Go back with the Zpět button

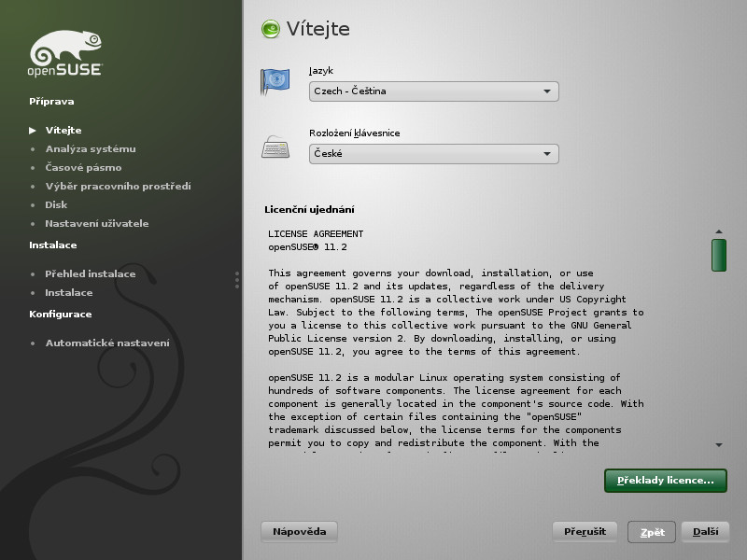tap(652, 532)
